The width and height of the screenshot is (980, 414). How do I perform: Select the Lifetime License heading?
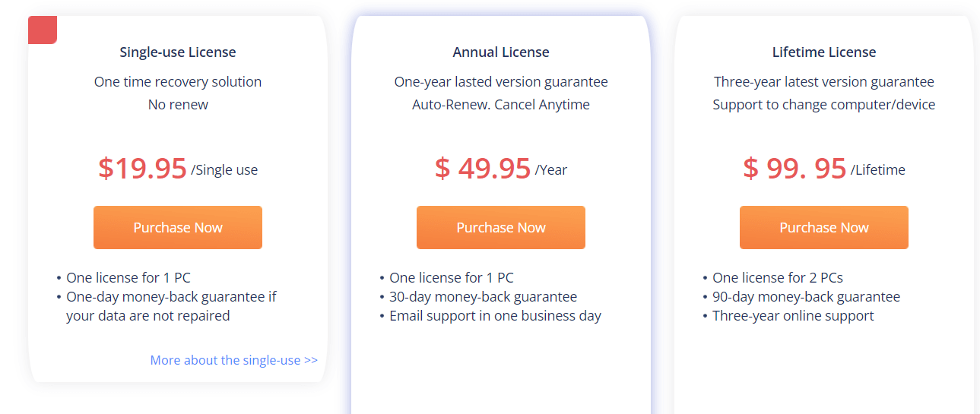coord(824,52)
